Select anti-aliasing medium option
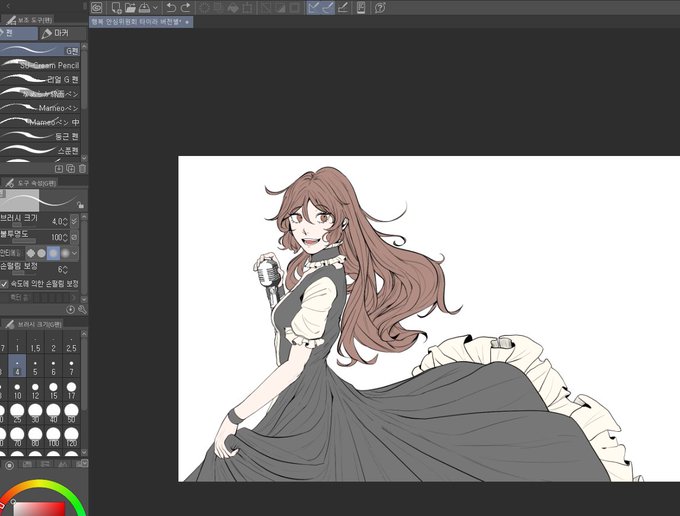This screenshot has height=516, width=680. click(x=53, y=253)
